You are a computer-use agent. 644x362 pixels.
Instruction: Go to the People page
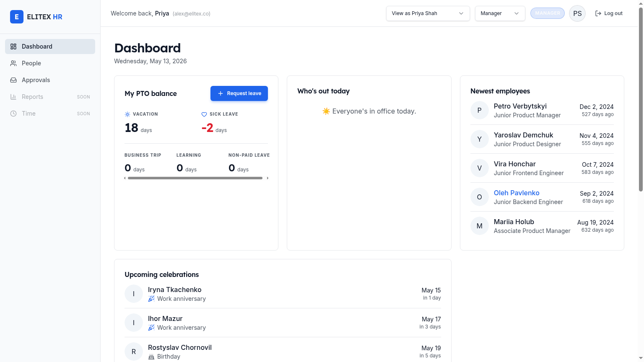click(50, 63)
